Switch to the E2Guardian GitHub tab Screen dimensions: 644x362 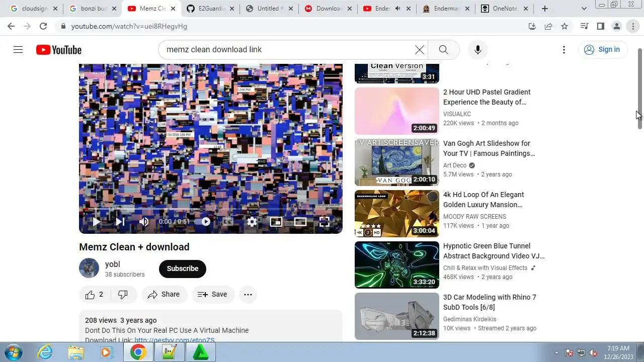click(211, 9)
